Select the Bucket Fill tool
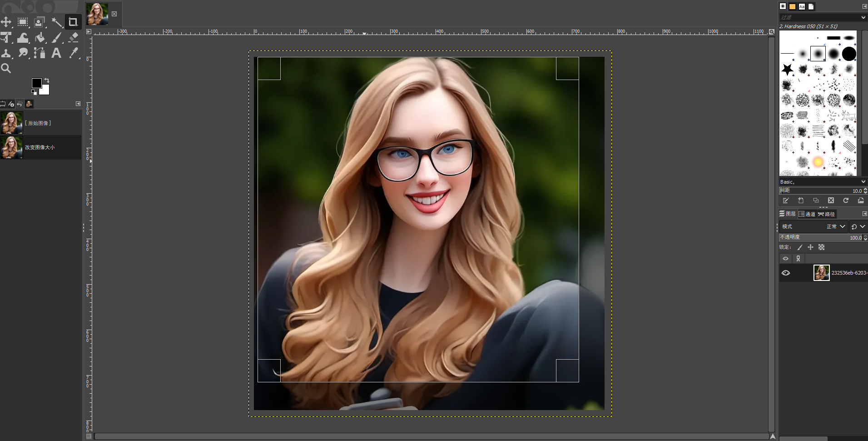This screenshot has height=441, width=868. 40,38
